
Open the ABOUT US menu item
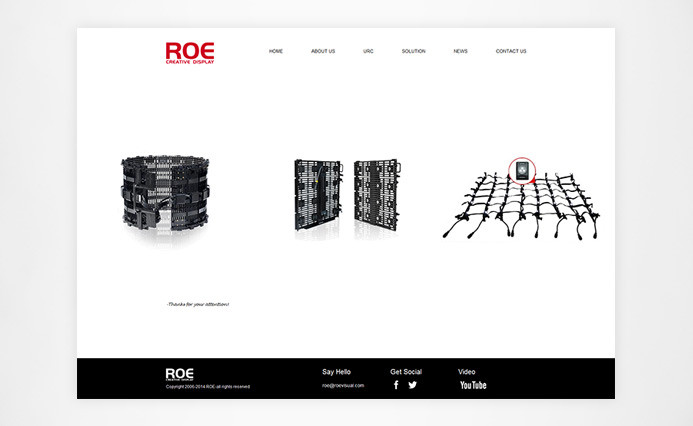pos(323,51)
